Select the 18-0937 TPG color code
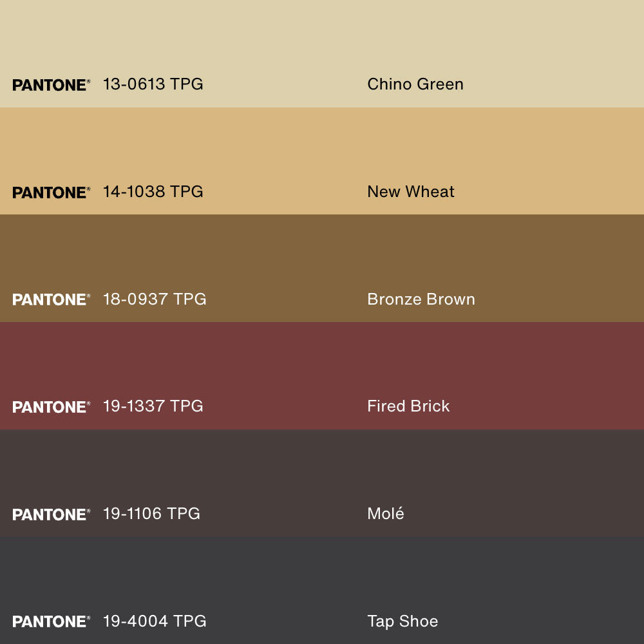The width and height of the screenshot is (644, 644). click(x=155, y=299)
